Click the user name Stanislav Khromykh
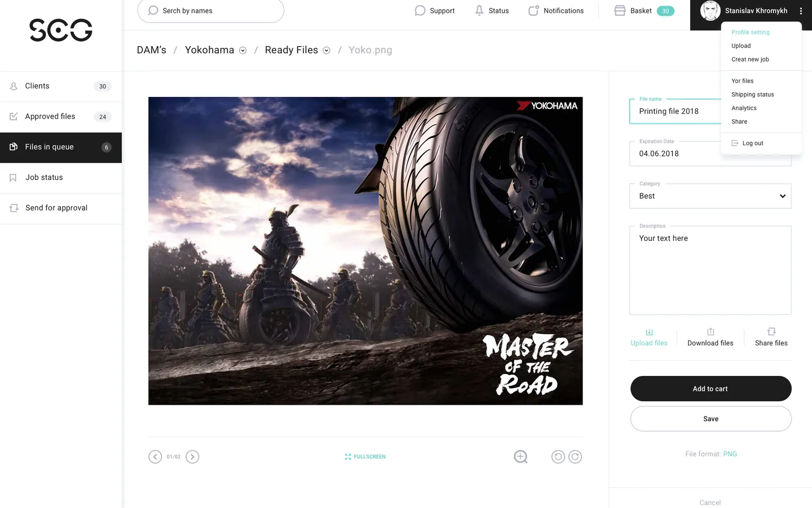This screenshot has width=812, height=508. tap(756, 11)
